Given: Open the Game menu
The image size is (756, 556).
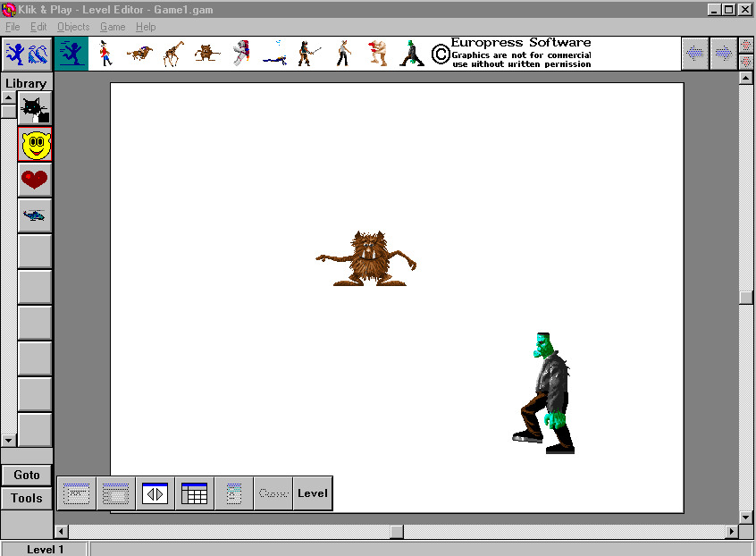Looking at the screenshot, I should 113,27.
